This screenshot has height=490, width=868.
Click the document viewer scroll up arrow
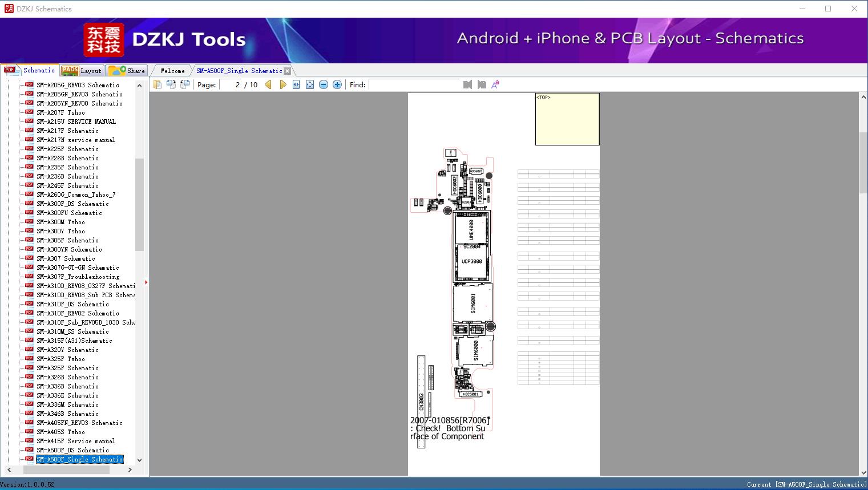pyautogui.click(x=863, y=98)
